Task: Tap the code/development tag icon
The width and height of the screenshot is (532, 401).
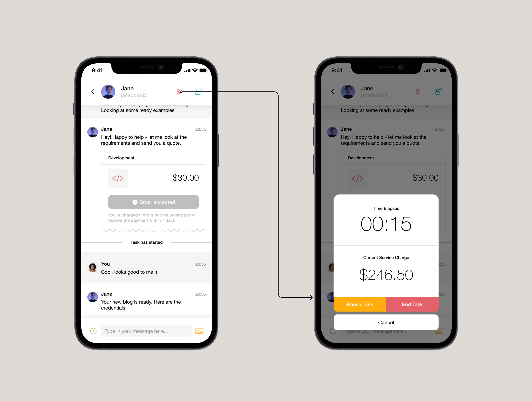Action: click(118, 178)
